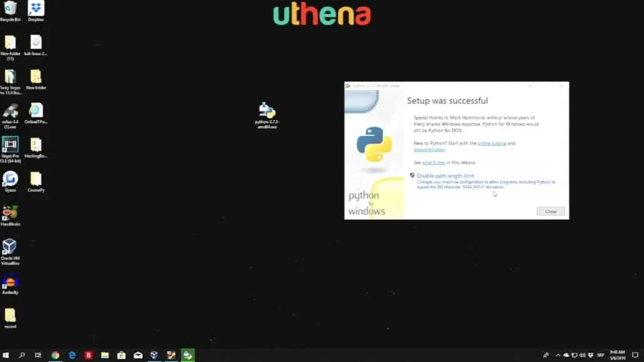Image resolution: width=644 pixels, height=362 pixels.
Task: Open the Recycle Bin desktop icon
Action: [x=10, y=11]
